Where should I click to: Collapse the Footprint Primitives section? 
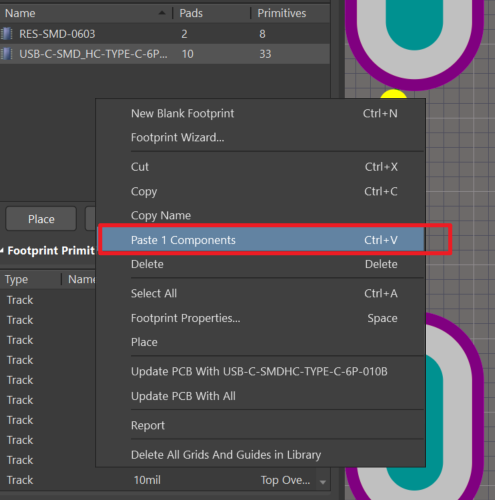(x=2, y=250)
